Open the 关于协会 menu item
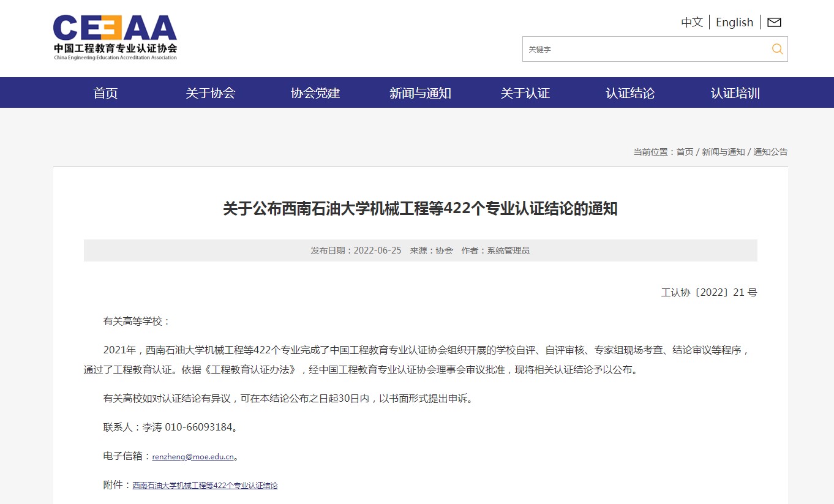 210,93
